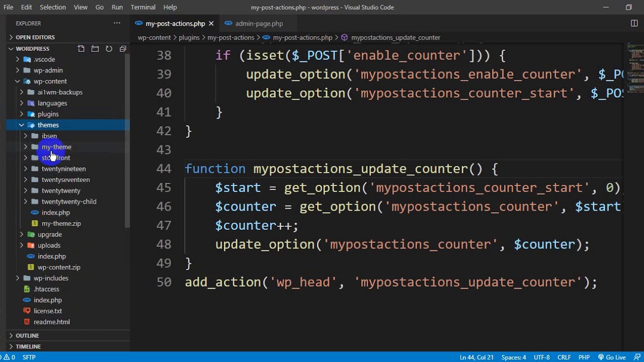
Task: Click mypostactions_update_counter breadcrumb symbol
Action: pyautogui.click(x=395, y=38)
